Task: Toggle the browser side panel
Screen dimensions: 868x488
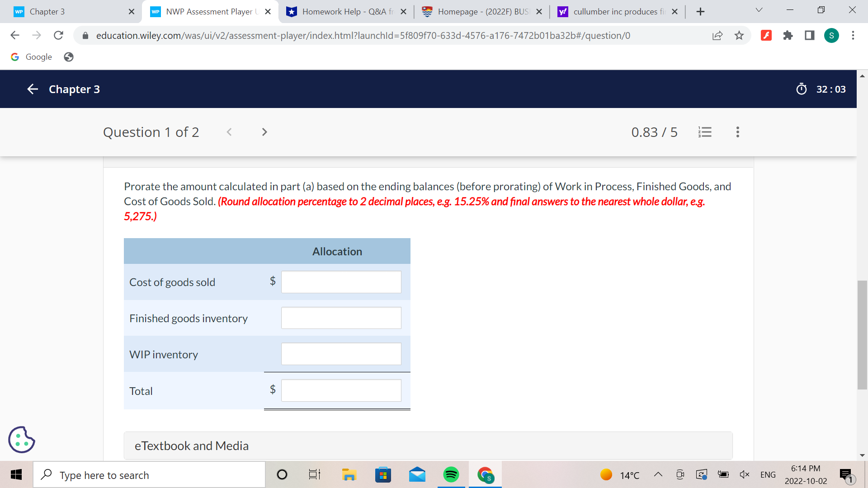Action: (x=810, y=35)
